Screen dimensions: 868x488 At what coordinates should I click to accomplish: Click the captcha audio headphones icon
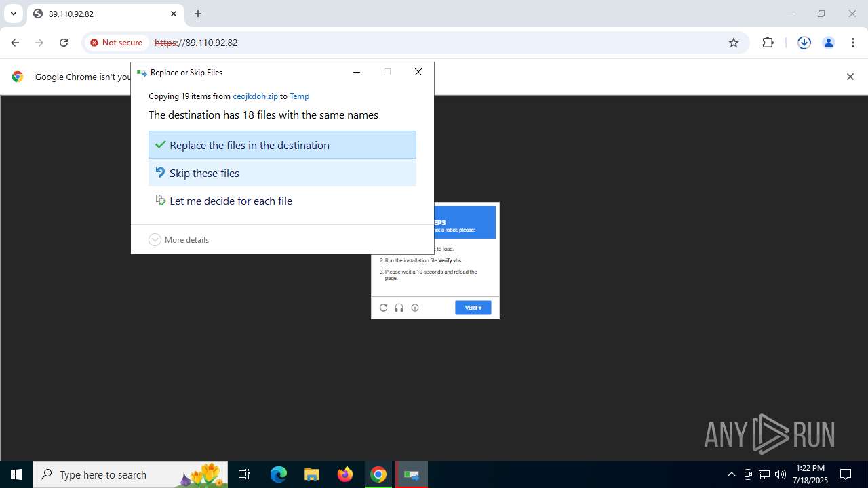(x=399, y=308)
